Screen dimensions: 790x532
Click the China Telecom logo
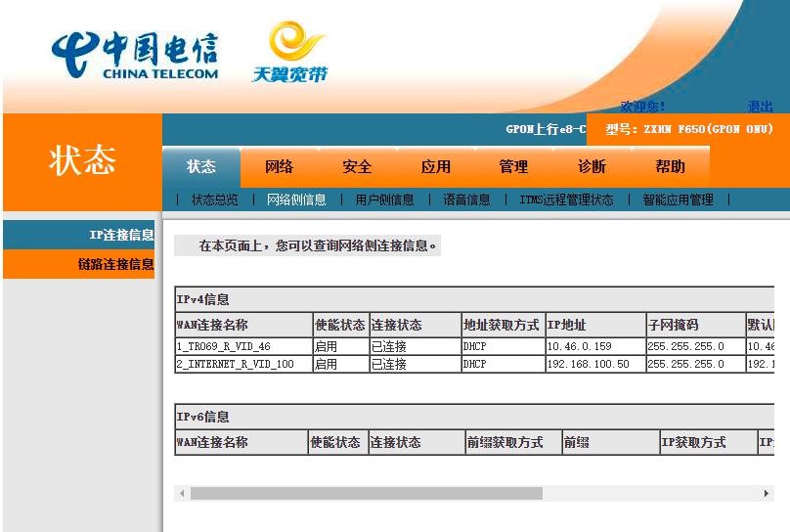point(135,57)
